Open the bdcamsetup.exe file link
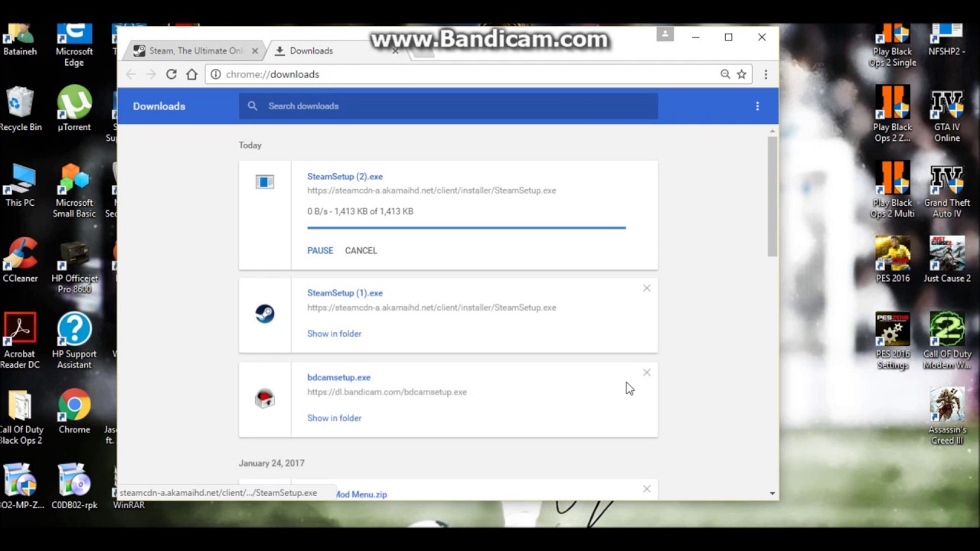The width and height of the screenshot is (980, 551). point(338,377)
